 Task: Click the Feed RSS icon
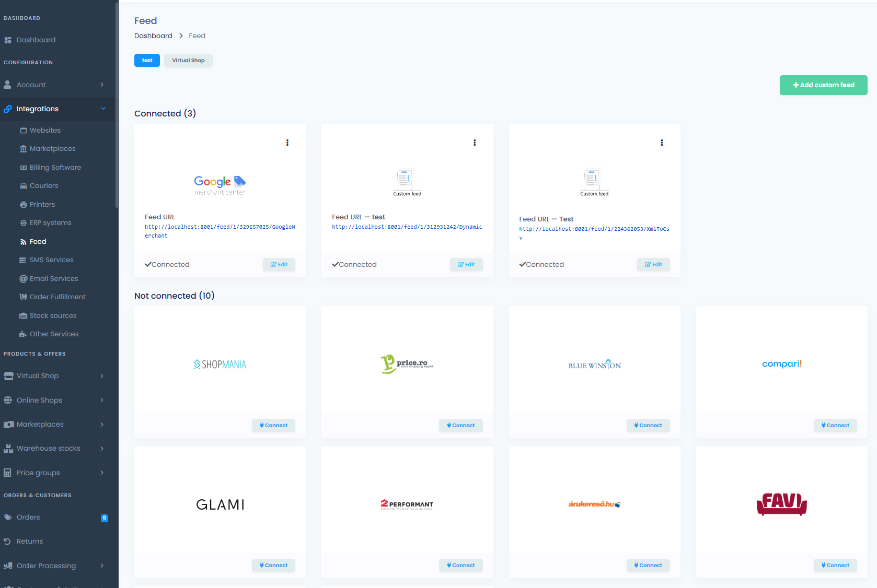click(23, 242)
